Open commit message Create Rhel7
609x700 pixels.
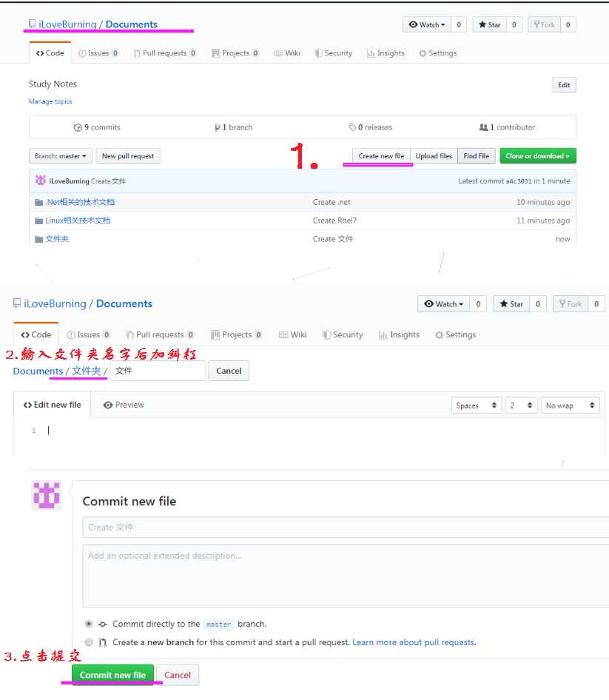334,221
